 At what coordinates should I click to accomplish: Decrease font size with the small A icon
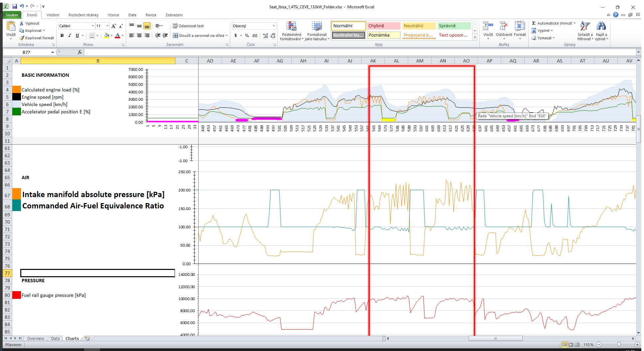(121, 26)
